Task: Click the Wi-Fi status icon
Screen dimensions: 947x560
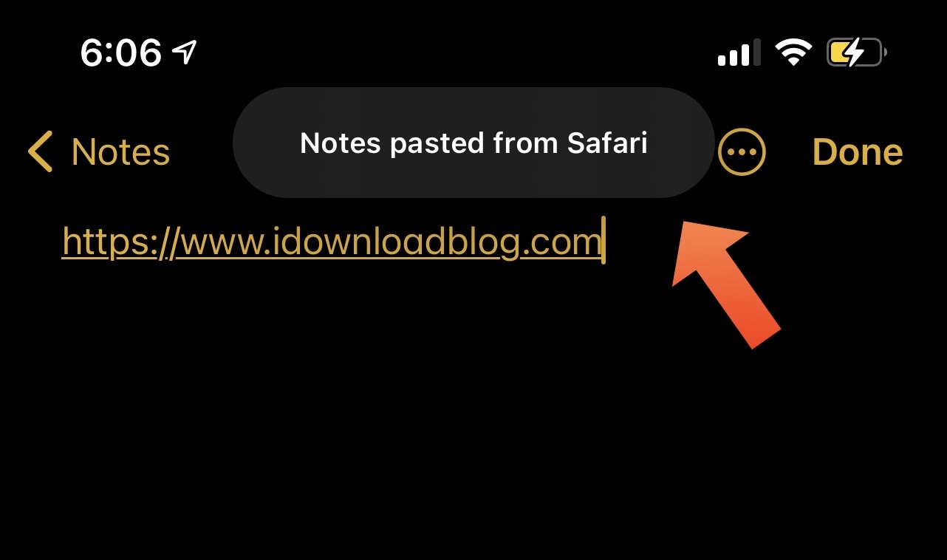Action: (x=793, y=53)
